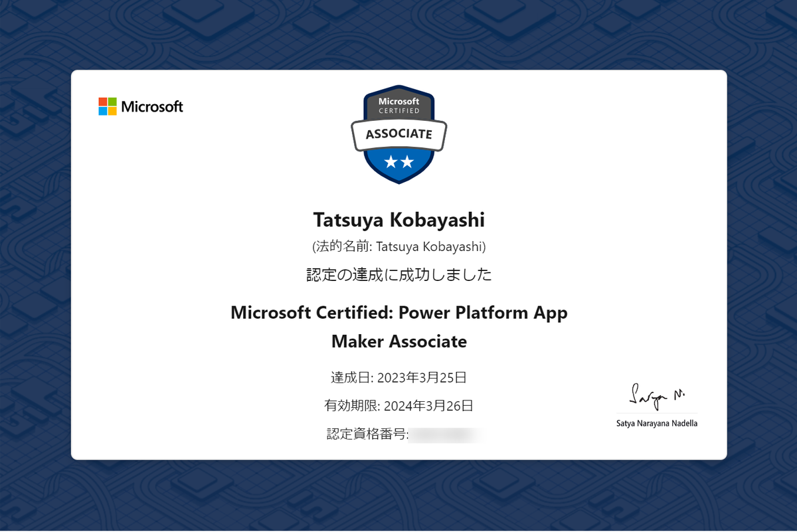Viewport: 797px width, 532px height.
Task: Click the Satya Narayana Nadella name text
Action: 657,423
